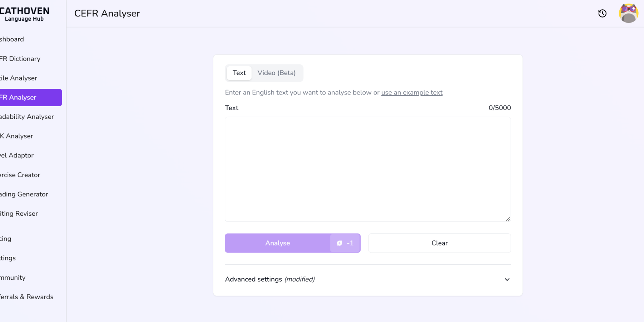
Task: Click the user avatar profile picture
Action: 628,14
